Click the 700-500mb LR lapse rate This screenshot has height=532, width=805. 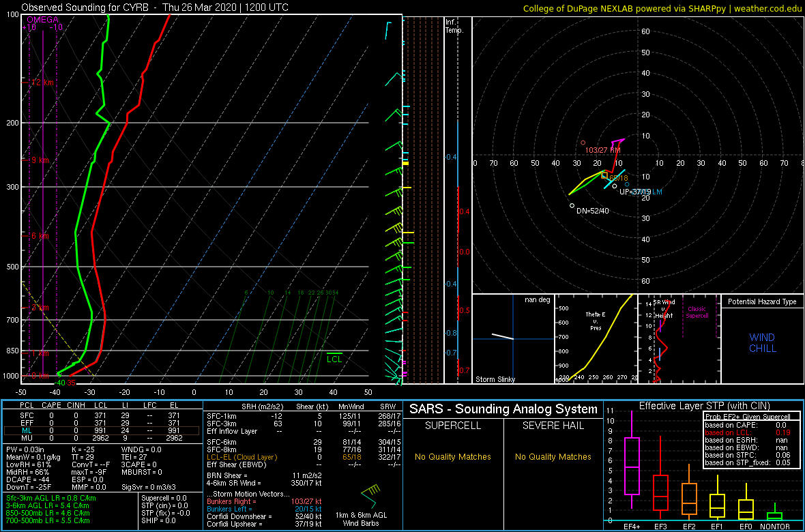(48, 520)
